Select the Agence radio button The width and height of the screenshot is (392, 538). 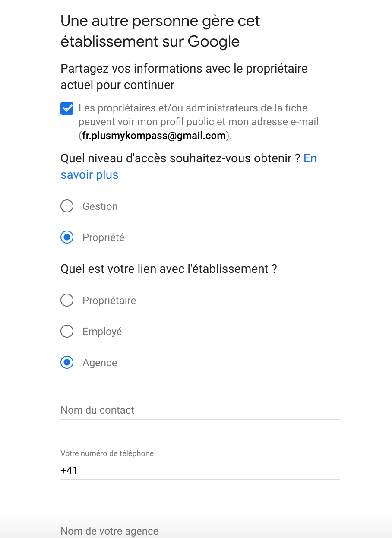67,363
